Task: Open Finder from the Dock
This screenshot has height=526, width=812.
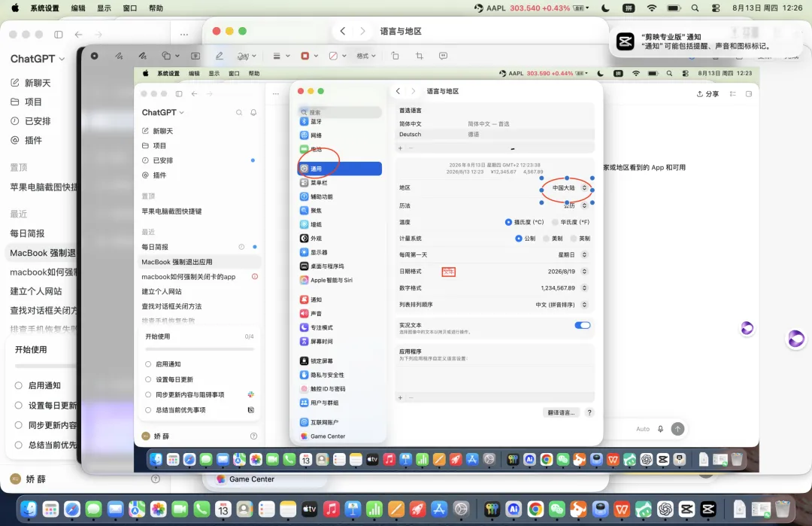Action: pyautogui.click(x=29, y=509)
